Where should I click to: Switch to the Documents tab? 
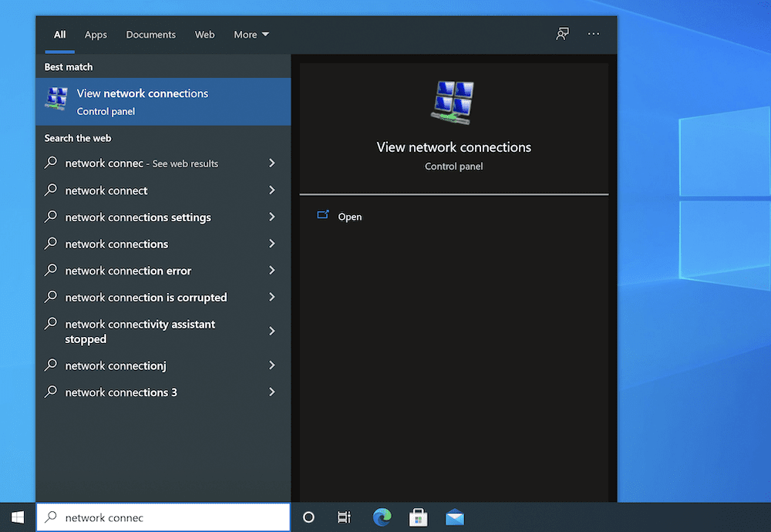[150, 35]
